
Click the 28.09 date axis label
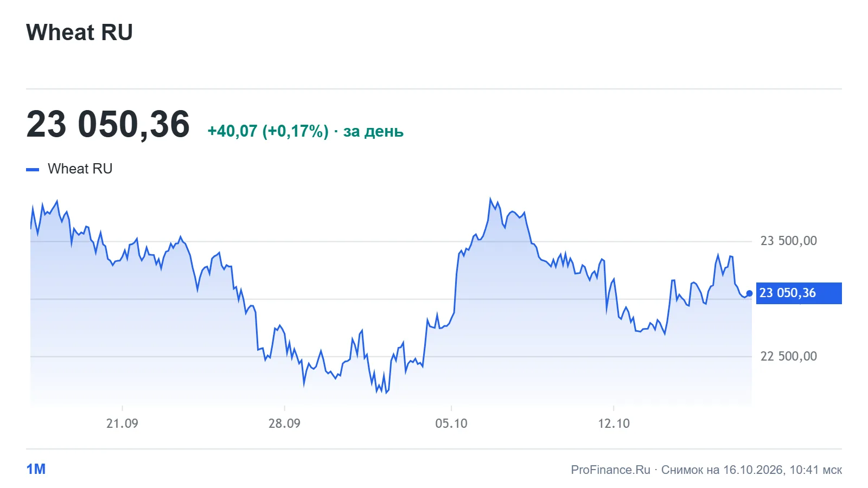(284, 423)
